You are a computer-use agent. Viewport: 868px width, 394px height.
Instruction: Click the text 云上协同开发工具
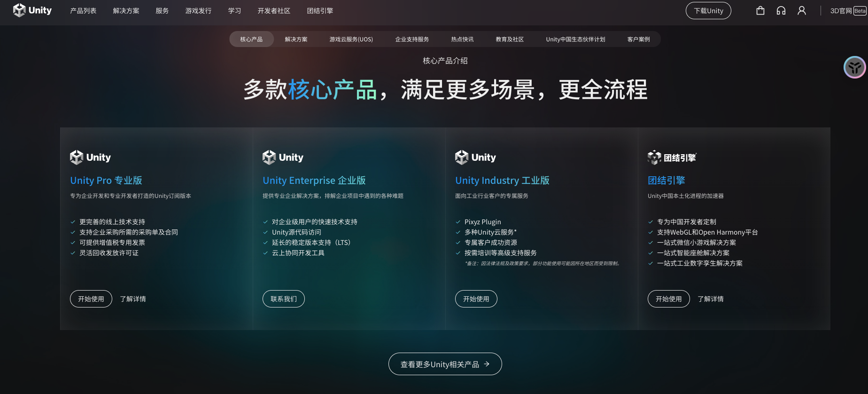point(298,253)
